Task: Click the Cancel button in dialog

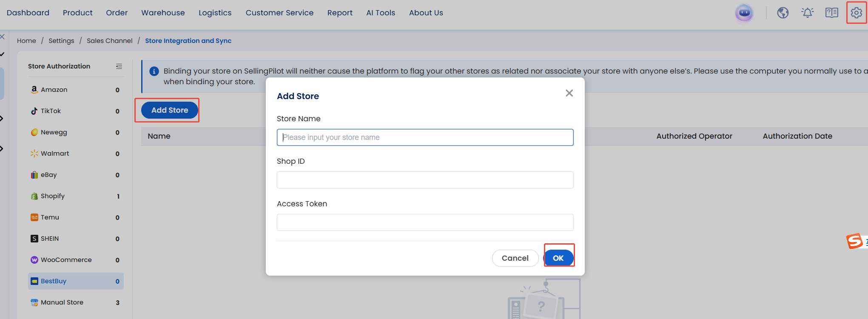Action: 515,258
